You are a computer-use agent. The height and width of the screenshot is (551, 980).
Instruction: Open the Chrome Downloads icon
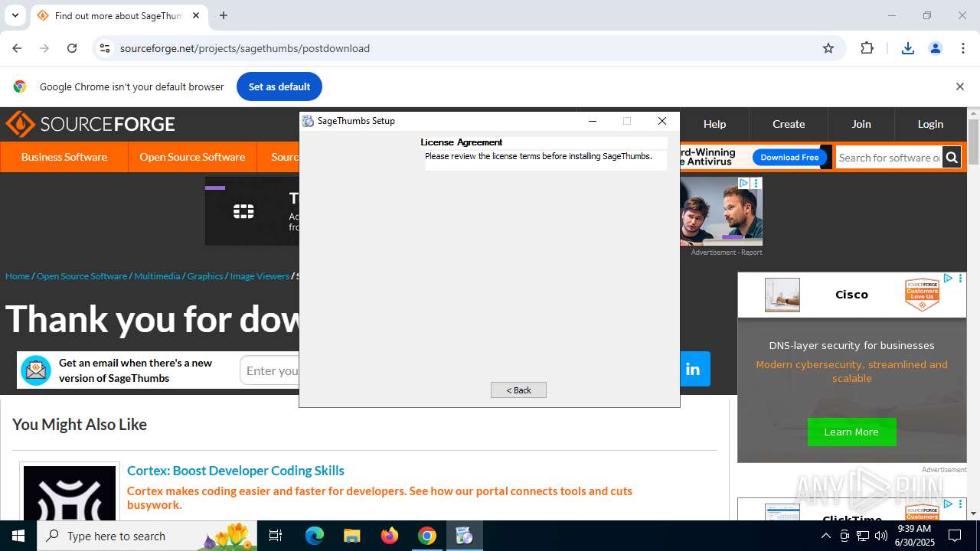(908, 48)
